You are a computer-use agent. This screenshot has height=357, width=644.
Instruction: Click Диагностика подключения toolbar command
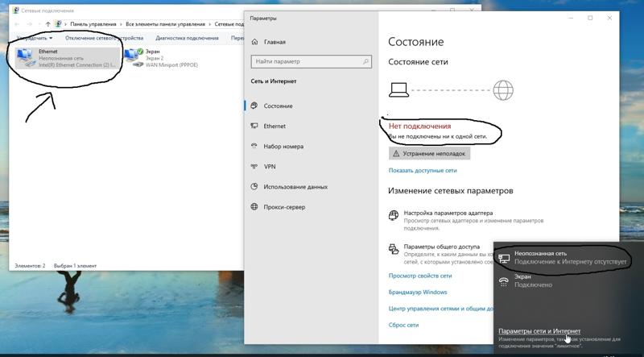[x=187, y=38]
